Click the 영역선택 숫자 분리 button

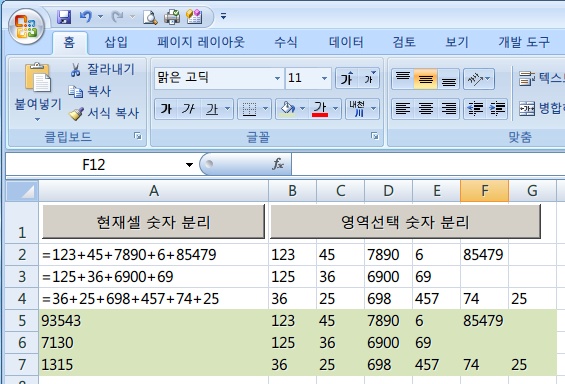click(405, 222)
